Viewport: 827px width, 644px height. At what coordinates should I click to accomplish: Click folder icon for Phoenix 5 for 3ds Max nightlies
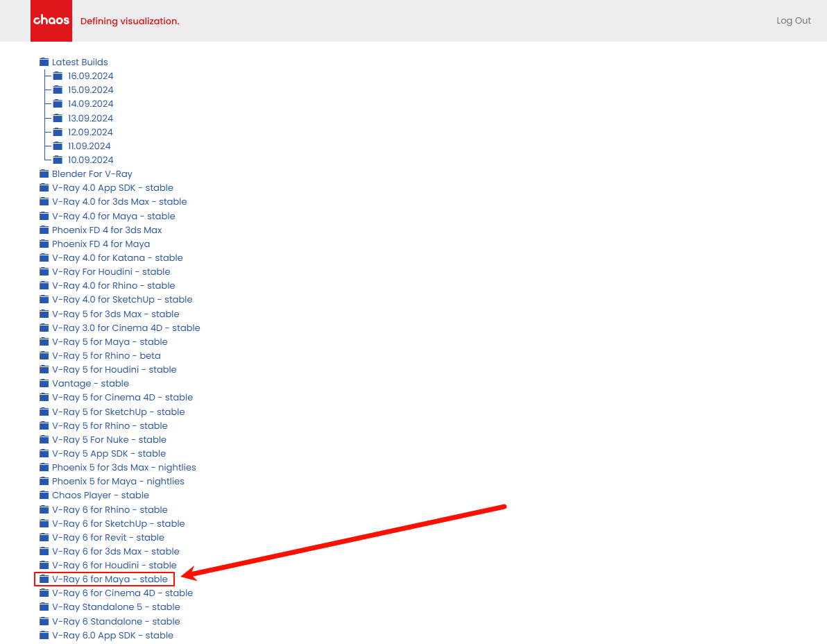[x=44, y=467]
